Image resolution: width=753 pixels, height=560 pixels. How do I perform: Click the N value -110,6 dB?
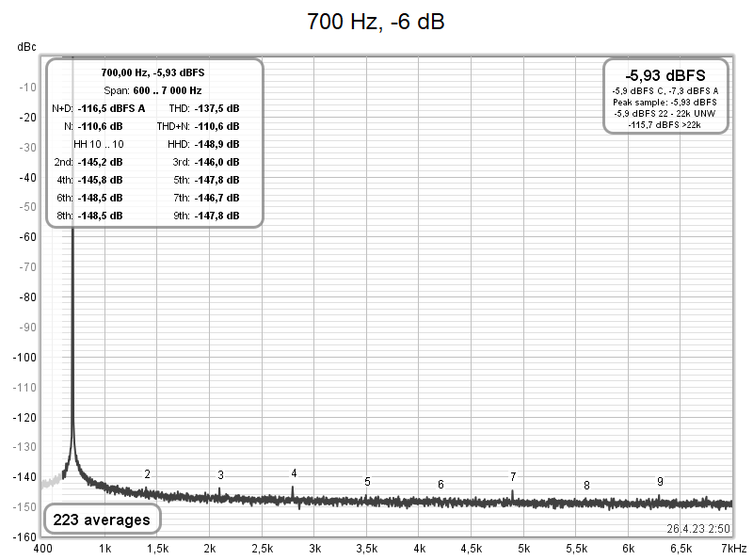[x=101, y=126]
